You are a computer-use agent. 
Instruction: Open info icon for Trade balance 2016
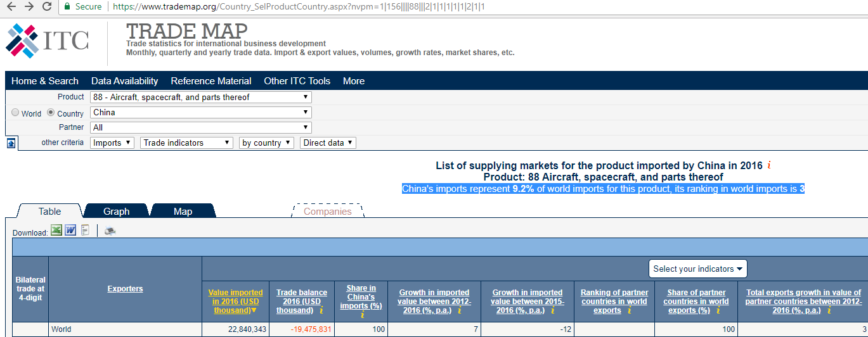321,310
